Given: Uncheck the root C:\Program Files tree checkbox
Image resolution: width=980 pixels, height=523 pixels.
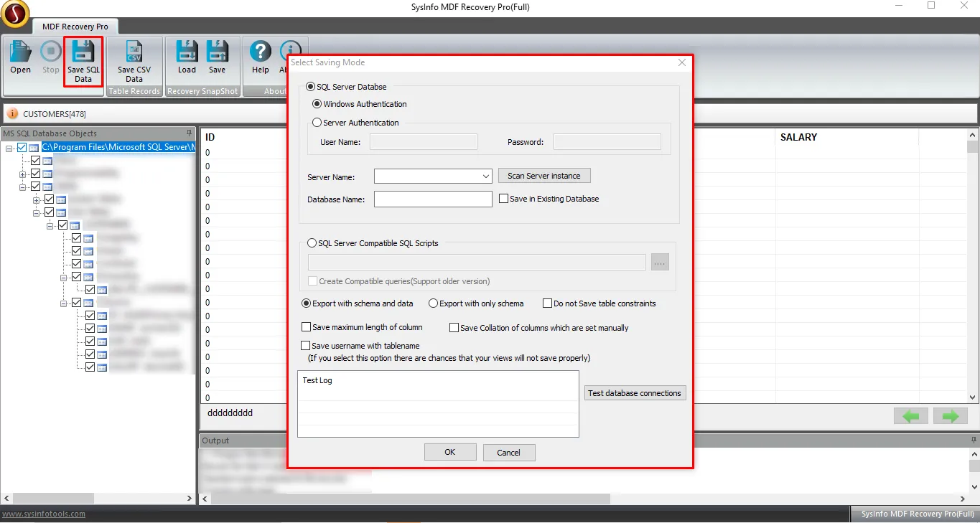Looking at the screenshot, I should coord(22,147).
